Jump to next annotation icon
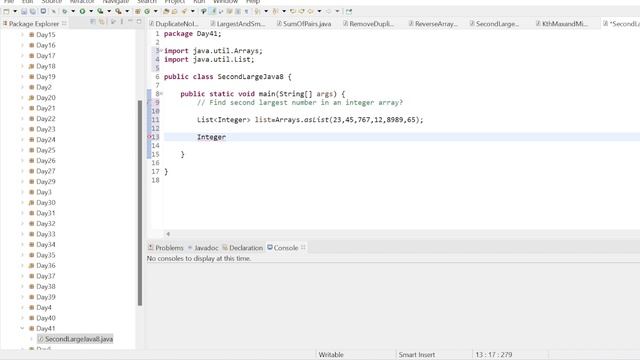This screenshot has height=360, width=640. click(258, 11)
